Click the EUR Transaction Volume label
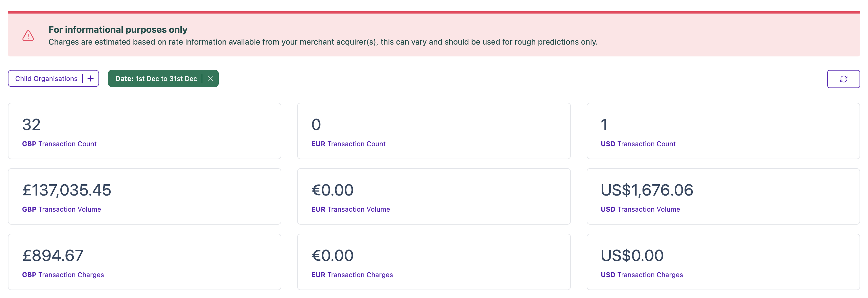 click(351, 209)
